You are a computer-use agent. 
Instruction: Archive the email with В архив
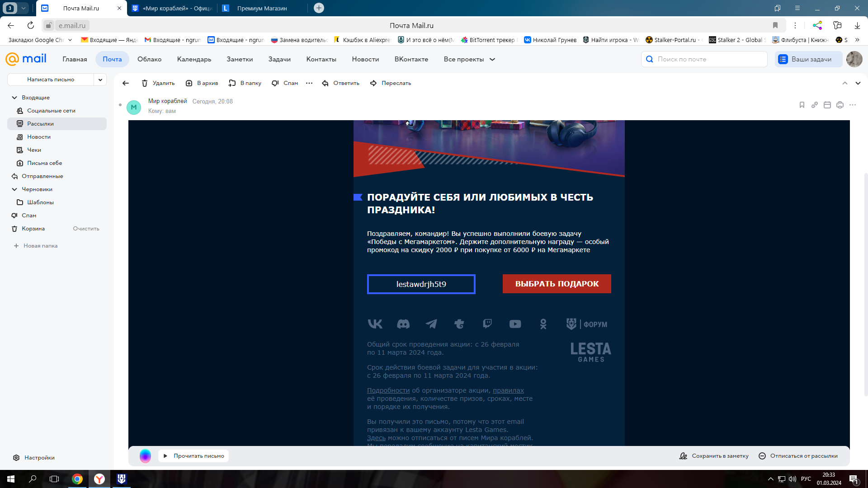[202, 83]
